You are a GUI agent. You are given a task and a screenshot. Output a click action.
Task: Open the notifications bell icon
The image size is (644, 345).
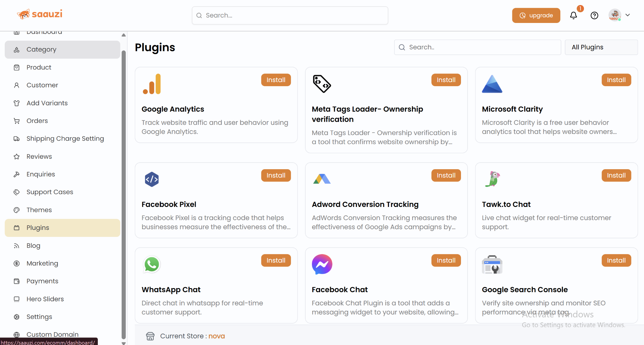pyautogui.click(x=573, y=15)
